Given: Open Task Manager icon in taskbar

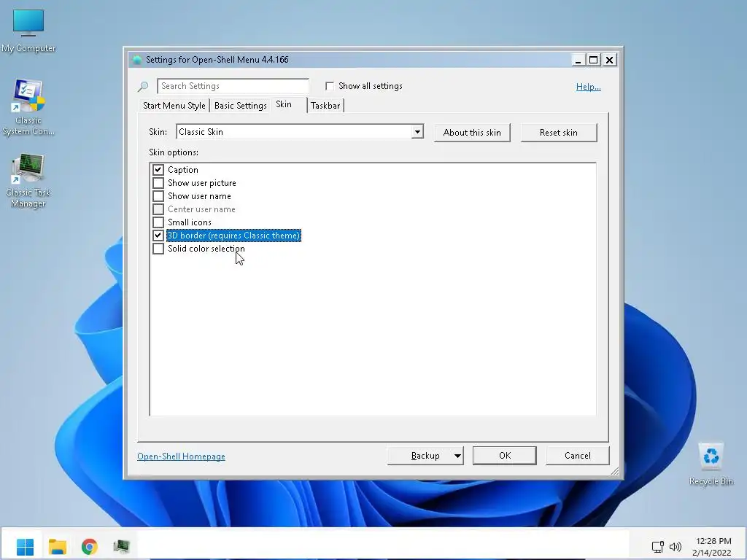Looking at the screenshot, I should coord(122,546).
